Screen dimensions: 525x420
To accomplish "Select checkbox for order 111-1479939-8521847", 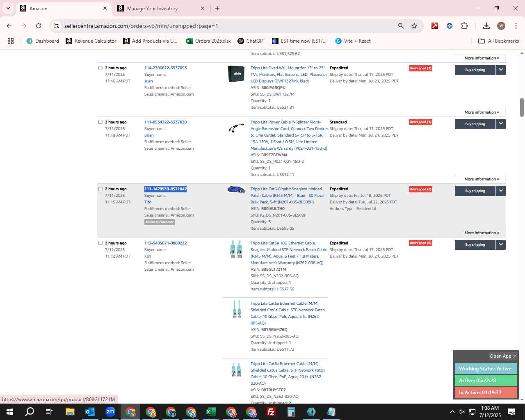I will pos(100,189).
